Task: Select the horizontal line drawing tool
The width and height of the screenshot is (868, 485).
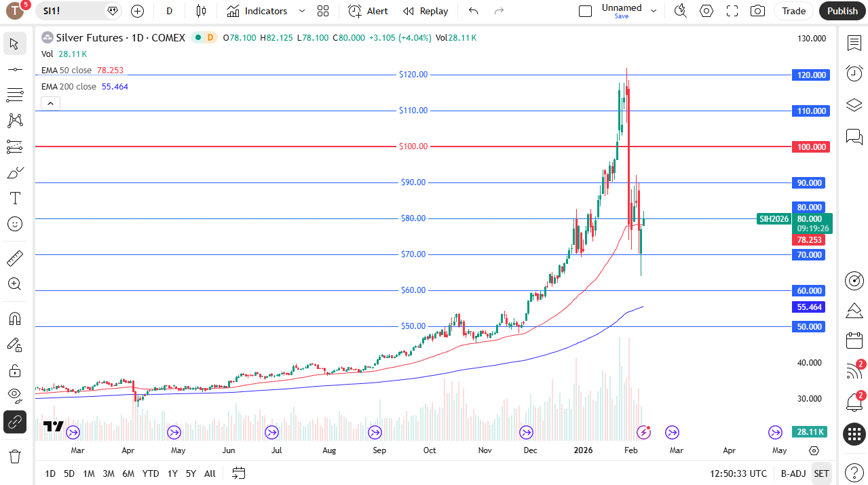Action: click(x=14, y=70)
